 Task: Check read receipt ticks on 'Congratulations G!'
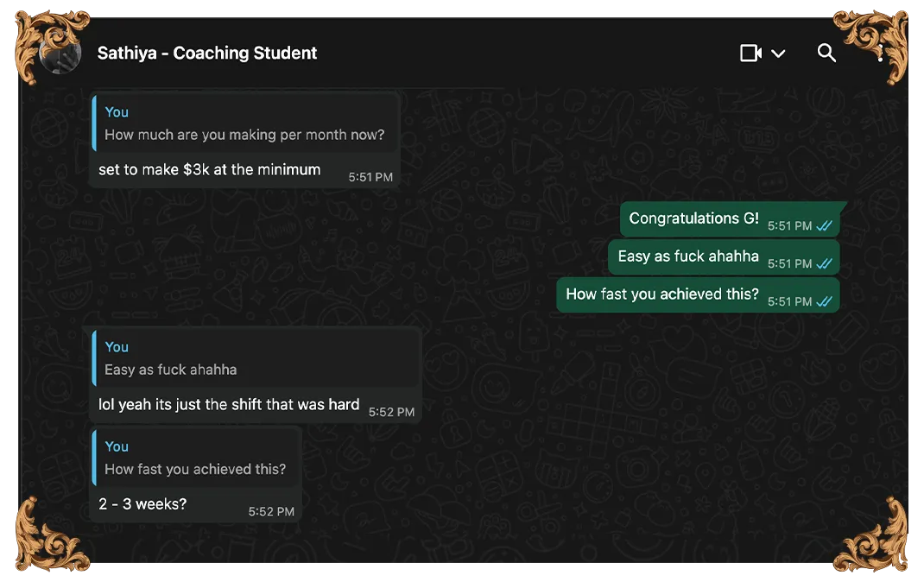[x=825, y=225]
